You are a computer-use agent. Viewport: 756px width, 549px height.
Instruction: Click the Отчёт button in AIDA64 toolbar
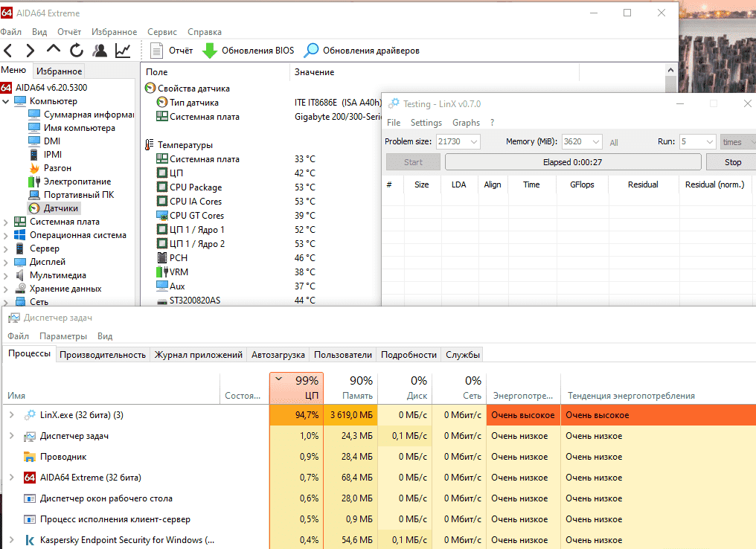[x=172, y=51]
